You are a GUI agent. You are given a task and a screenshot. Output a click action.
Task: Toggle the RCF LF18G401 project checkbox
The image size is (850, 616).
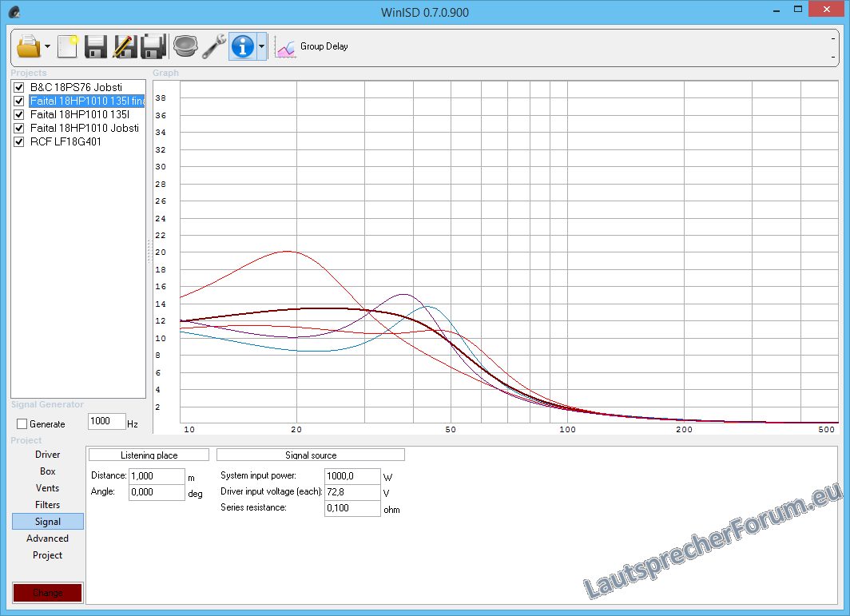[x=19, y=141]
